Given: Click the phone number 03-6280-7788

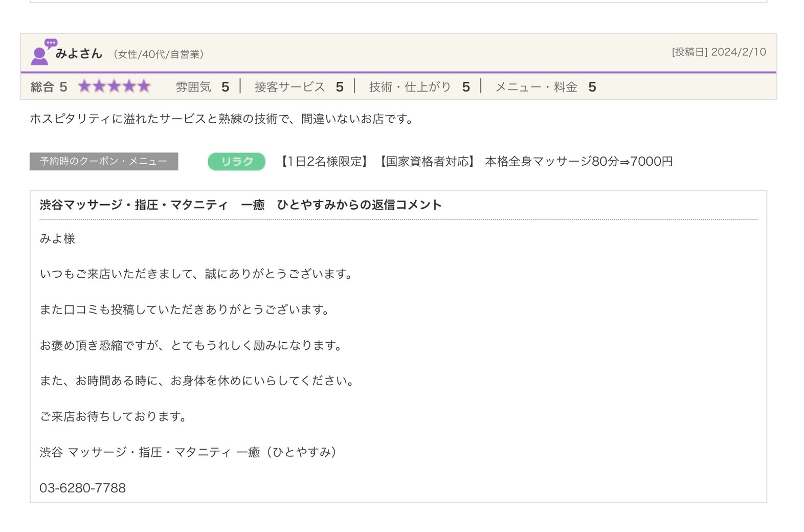Looking at the screenshot, I should (82, 488).
